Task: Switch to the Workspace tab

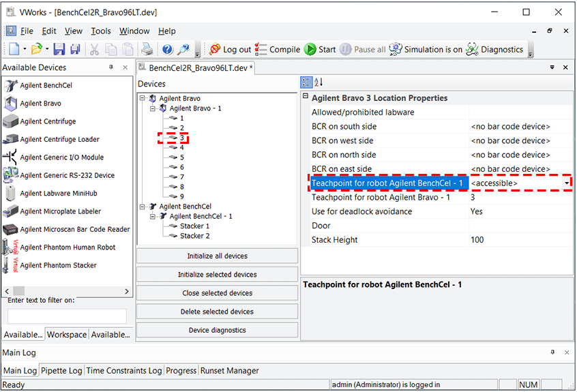Action: (x=67, y=335)
